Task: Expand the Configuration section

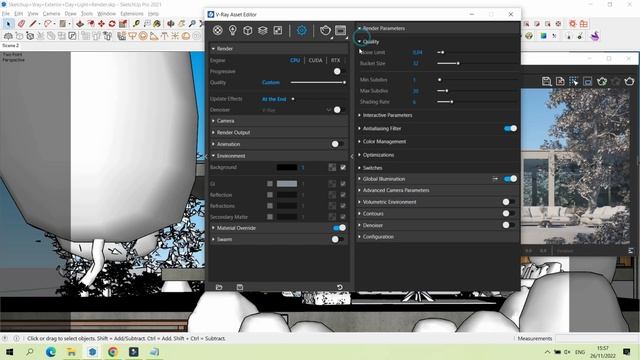Action: [x=438, y=237]
